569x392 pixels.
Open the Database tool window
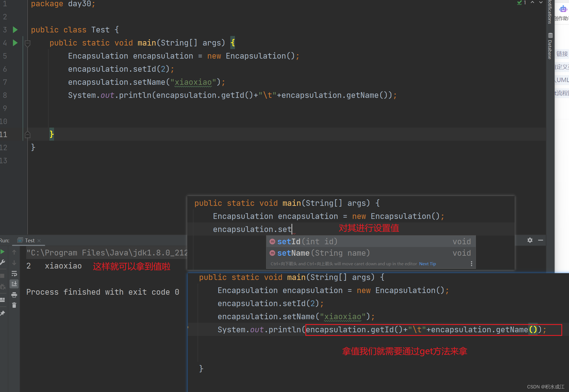pos(550,46)
